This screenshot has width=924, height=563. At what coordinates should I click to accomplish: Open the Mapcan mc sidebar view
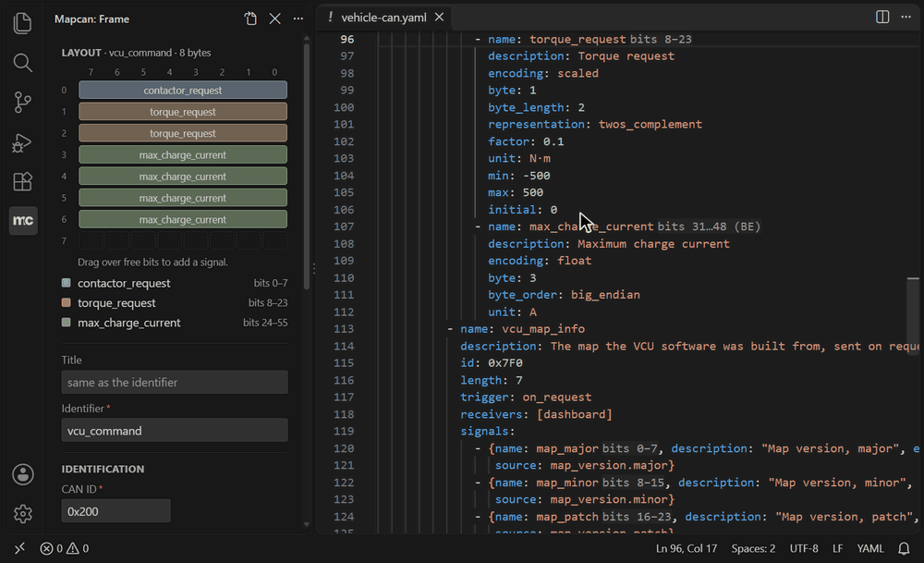[x=23, y=220]
